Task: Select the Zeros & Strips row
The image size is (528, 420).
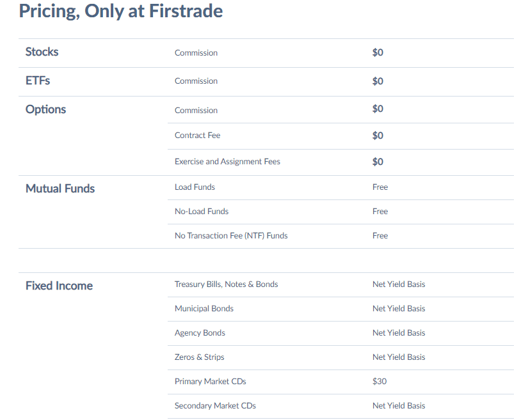Action: point(340,358)
